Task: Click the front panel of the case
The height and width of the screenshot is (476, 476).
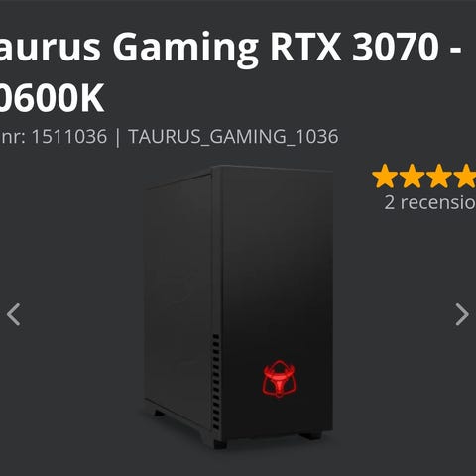Action: click(x=276, y=300)
